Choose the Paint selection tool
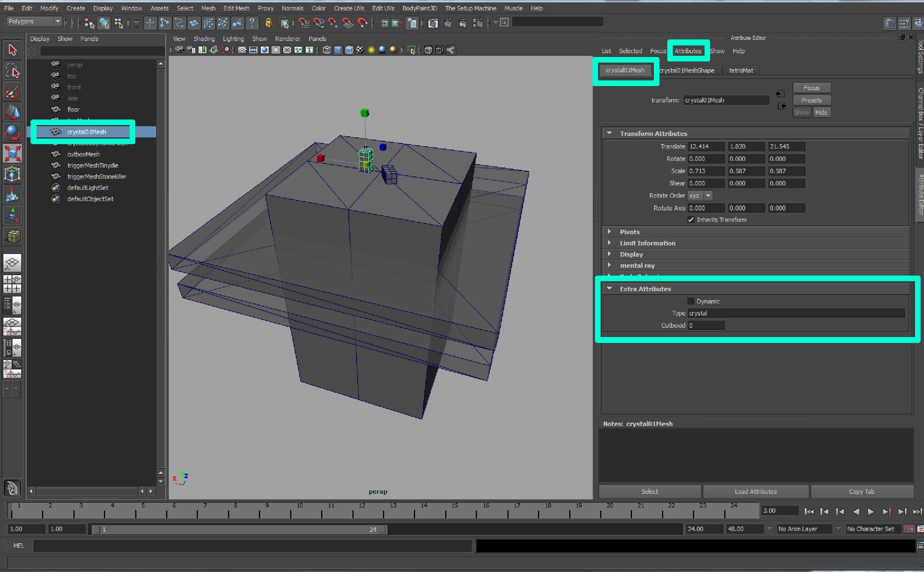 12,92
